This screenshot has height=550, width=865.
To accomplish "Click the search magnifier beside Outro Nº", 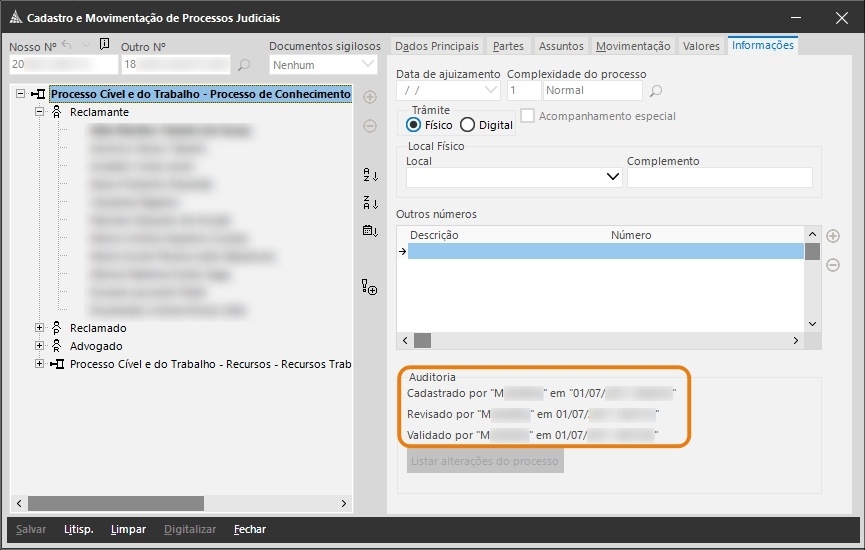I will pos(243,65).
